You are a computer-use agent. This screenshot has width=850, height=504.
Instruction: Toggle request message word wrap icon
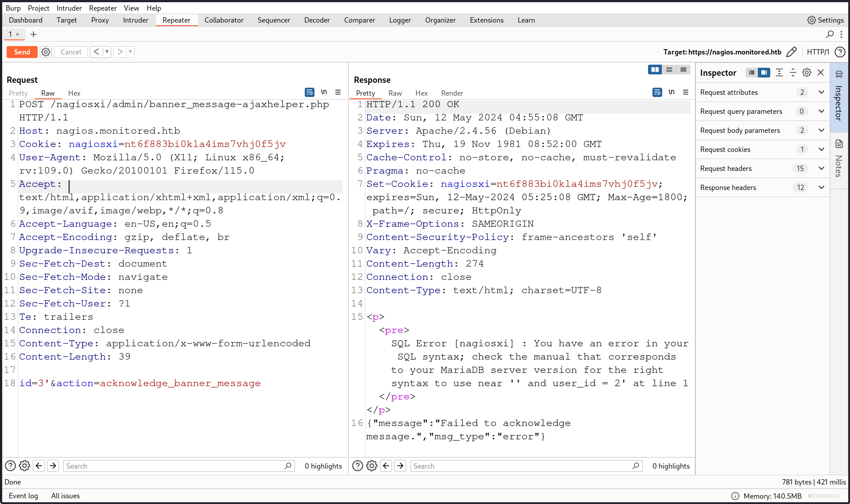310,92
